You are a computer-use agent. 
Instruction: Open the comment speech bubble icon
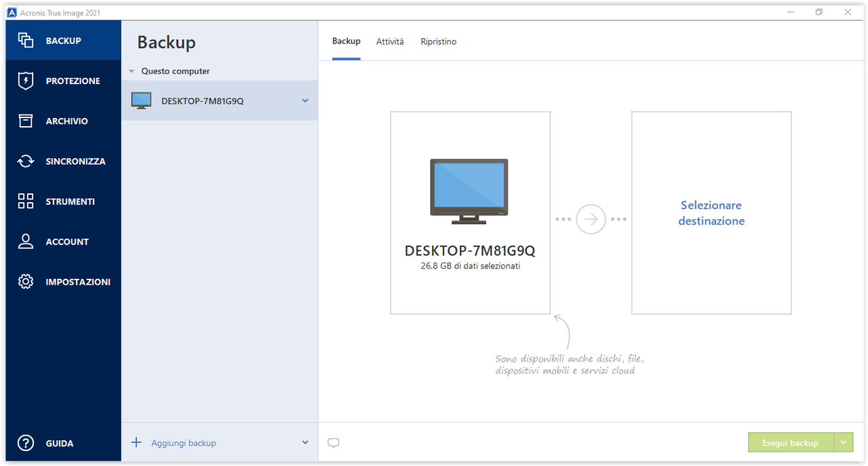click(333, 443)
